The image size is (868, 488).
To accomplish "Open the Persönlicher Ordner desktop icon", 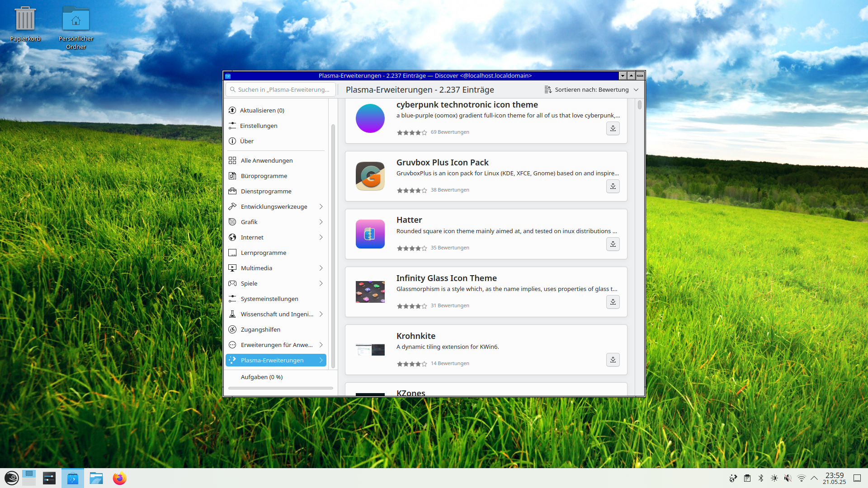I will (x=76, y=27).
